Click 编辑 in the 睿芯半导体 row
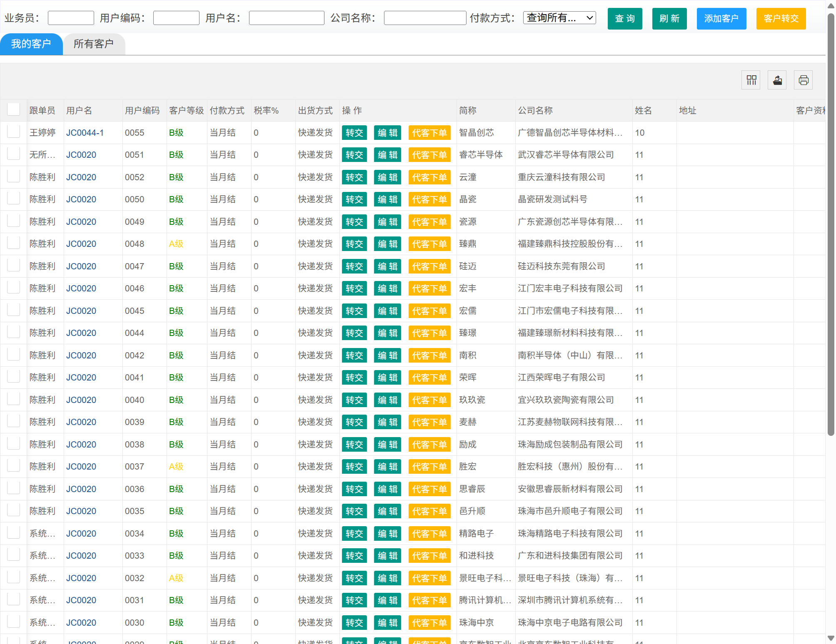 click(387, 155)
